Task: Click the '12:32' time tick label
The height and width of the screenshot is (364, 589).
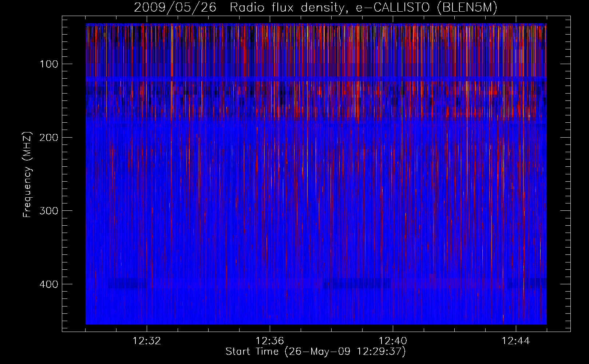Action: pyautogui.click(x=147, y=341)
